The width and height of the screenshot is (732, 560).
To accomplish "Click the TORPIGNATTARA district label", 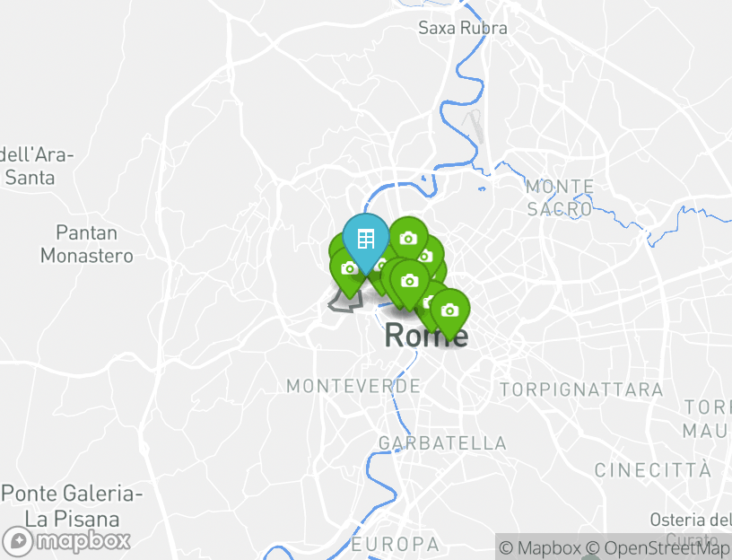I will point(581,389).
